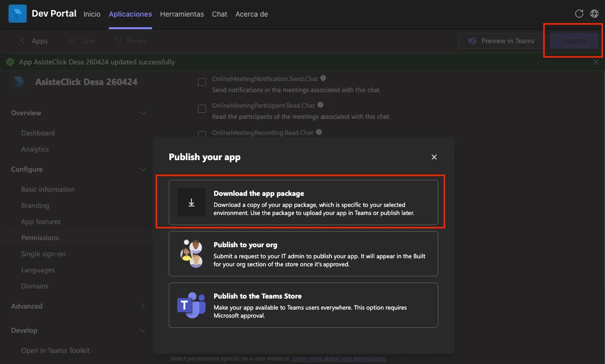Open the globe language icon

pyautogui.click(x=594, y=14)
